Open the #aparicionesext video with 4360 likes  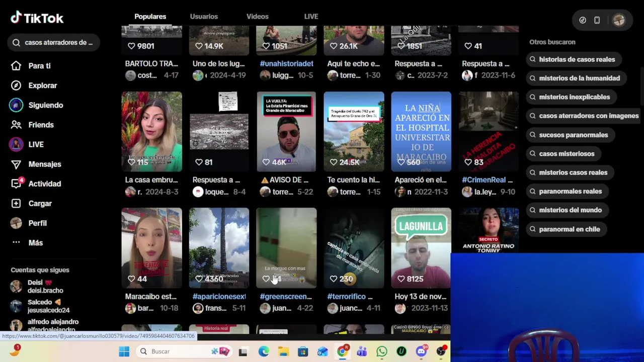(219, 248)
